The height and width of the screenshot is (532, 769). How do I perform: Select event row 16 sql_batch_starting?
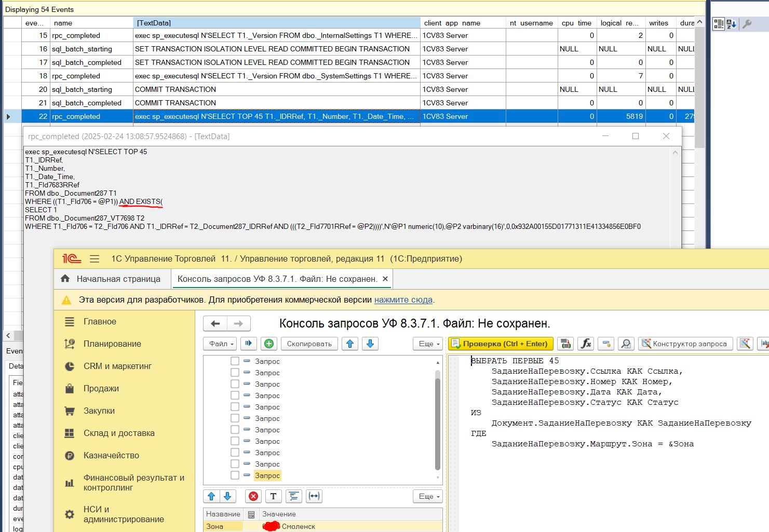(x=349, y=49)
